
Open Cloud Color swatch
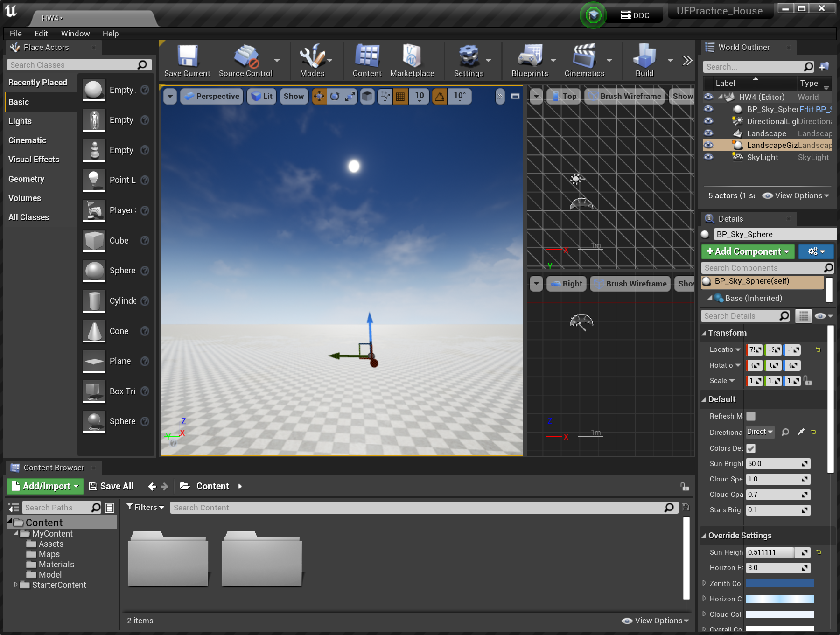779,614
